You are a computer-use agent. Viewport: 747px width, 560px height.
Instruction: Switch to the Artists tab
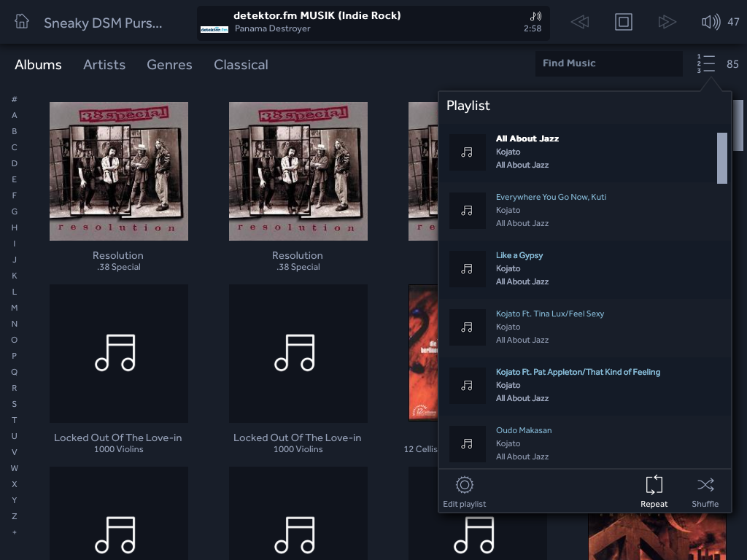pyautogui.click(x=104, y=65)
